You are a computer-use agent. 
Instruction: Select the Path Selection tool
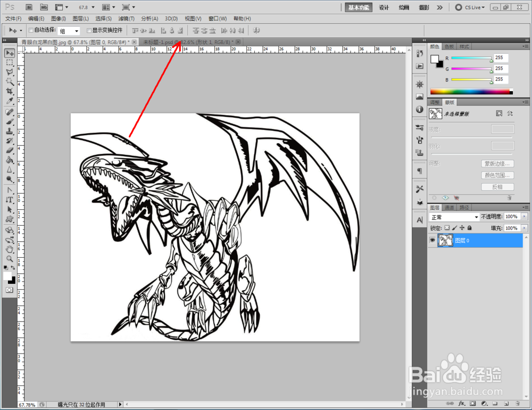(10, 209)
